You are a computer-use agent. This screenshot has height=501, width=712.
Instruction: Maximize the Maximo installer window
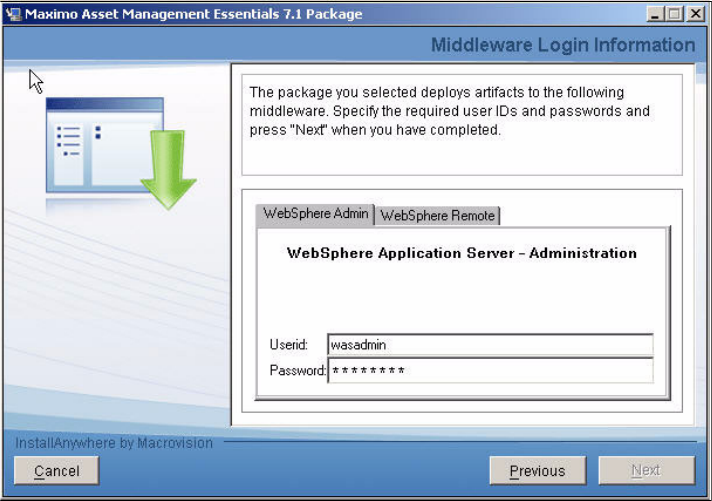pyautogui.click(x=674, y=14)
